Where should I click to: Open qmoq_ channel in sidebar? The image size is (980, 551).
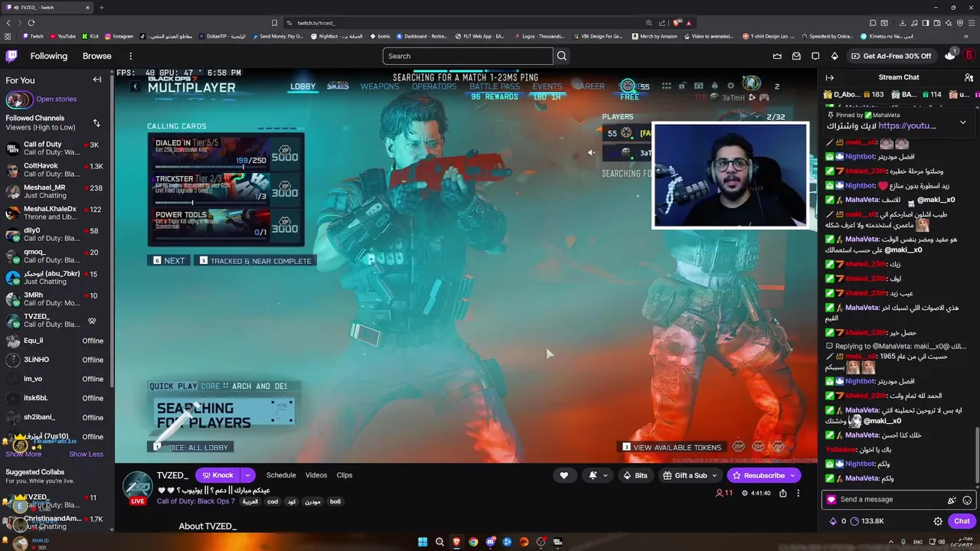click(x=55, y=256)
